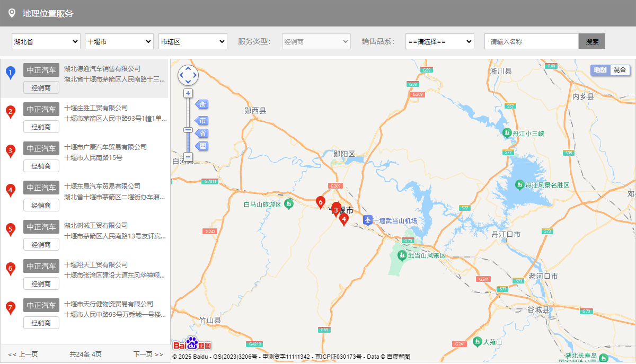Image resolution: width=636 pixels, height=364 pixels.
Task: Pan the map upward with the up arrow
Action: pyautogui.click(x=188, y=69)
